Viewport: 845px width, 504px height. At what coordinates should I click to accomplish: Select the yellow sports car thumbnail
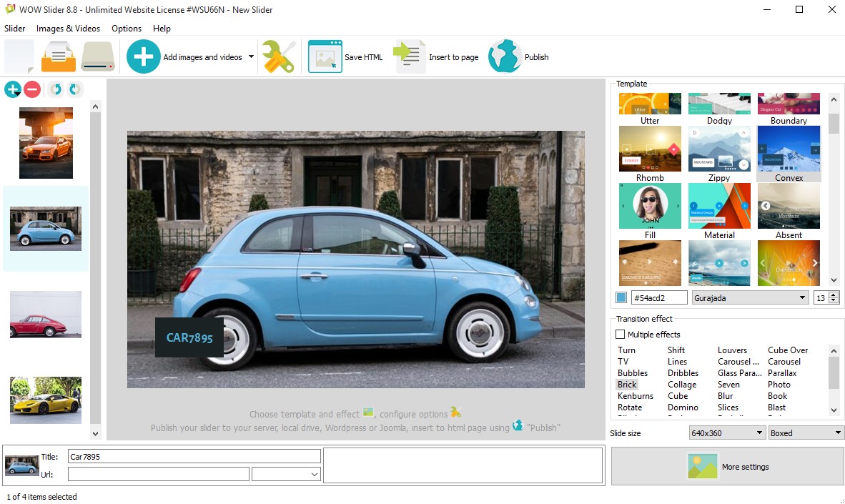[x=46, y=400]
